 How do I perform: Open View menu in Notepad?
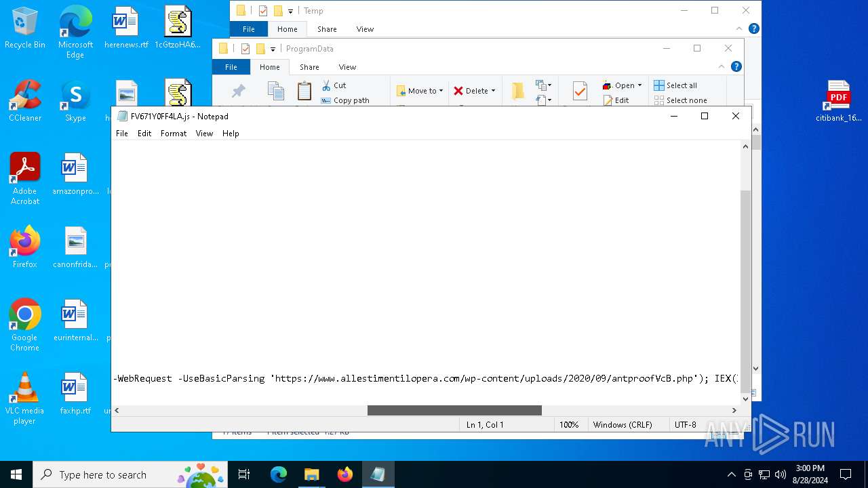click(x=204, y=134)
